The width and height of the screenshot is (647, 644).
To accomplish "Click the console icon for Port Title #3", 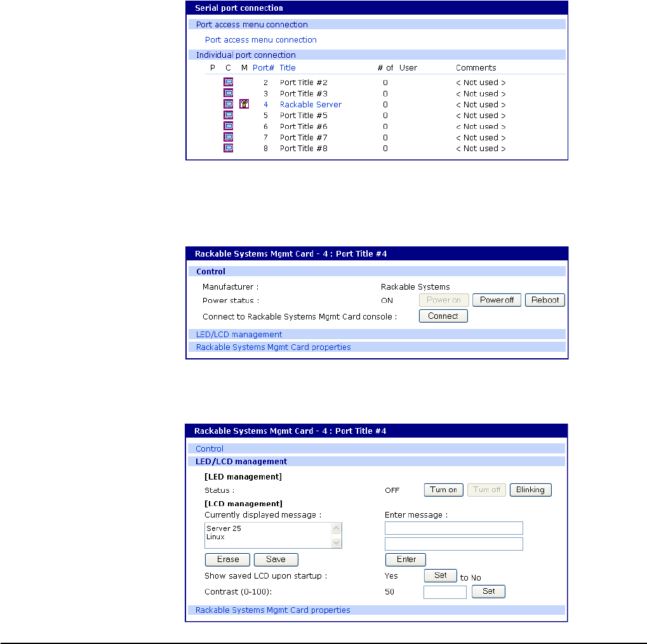I will [228, 93].
